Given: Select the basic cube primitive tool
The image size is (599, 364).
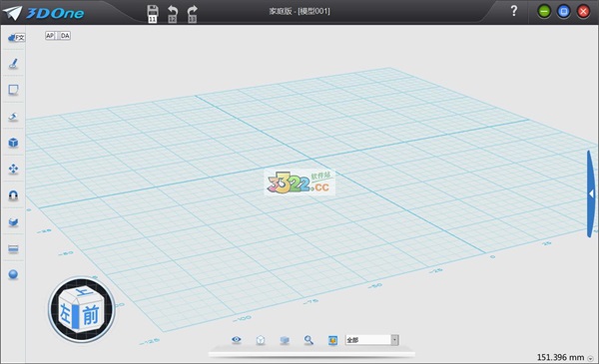Looking at the screenshot, I should 13,143.
